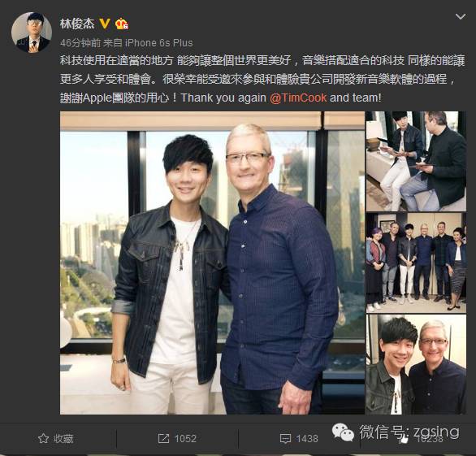Image resolution: width=476 pixels, height=456 pixels.
Task: Open the @TimCook mention link
Action: click(x=298, y=98)
